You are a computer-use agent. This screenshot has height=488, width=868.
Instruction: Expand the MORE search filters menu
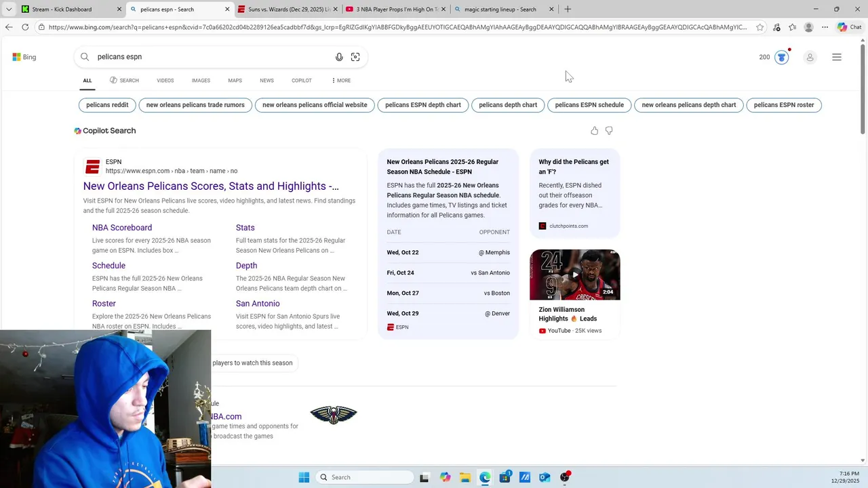pos(341,81)
